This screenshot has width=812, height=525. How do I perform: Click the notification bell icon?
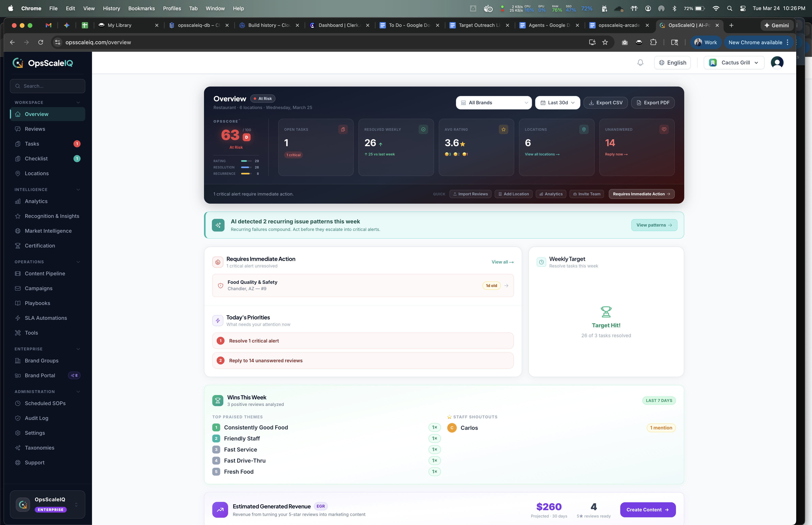tap(640, 63)
